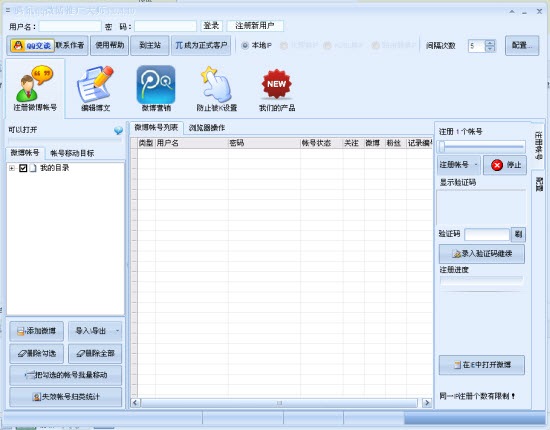The height and width of the screenshot is (430, 550).
Task: Open the 导入\导出 dropdown arrow
Action: pyautogui.click(x=117, y=331)
